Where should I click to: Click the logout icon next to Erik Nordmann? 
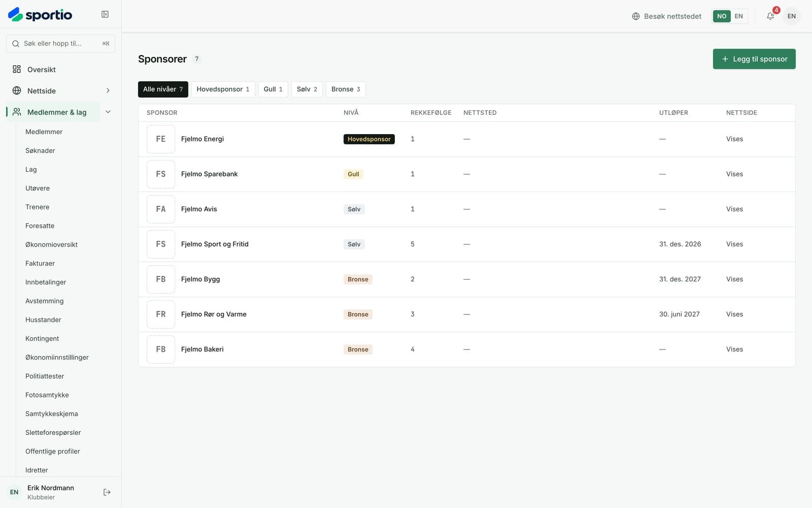point(107,492)
